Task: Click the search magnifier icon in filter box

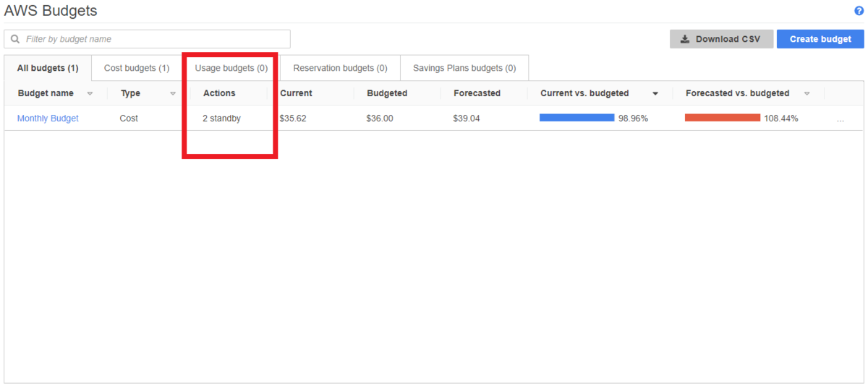Action: [x=15, y=39]
